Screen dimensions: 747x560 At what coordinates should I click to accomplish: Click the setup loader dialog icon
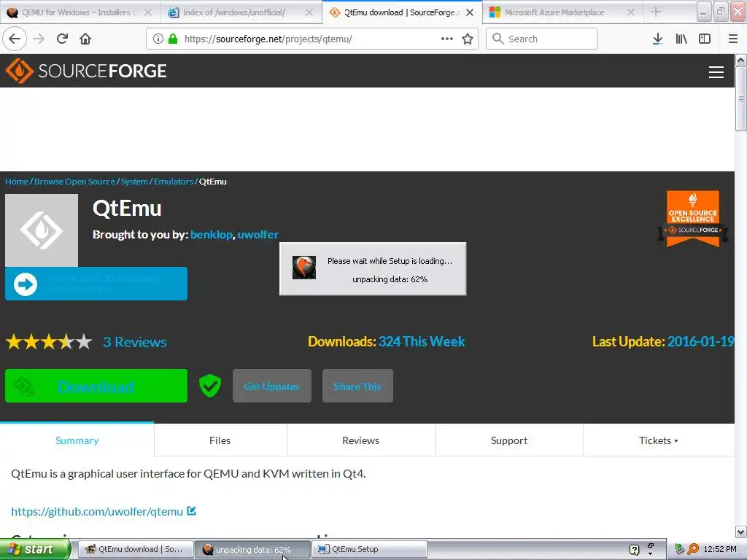point(304,268)
